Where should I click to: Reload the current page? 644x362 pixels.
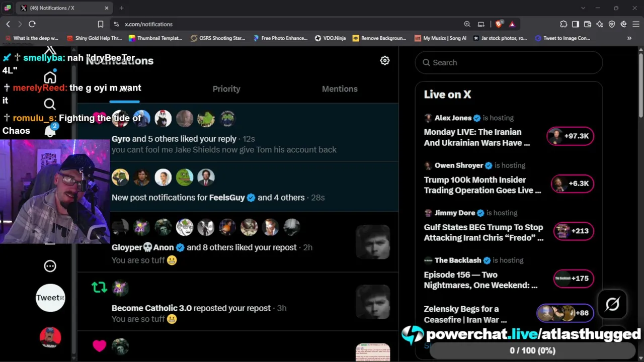tap(32, 24)
